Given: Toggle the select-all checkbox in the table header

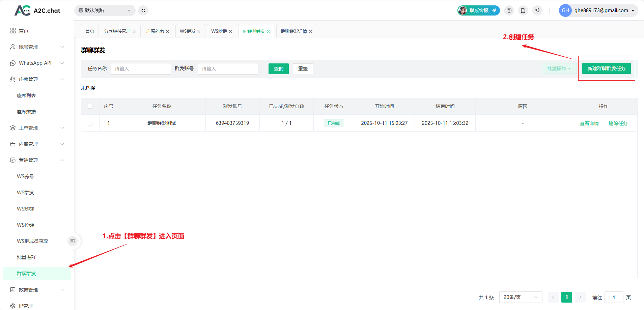Looking at the screenshot, I should point(90,106).
